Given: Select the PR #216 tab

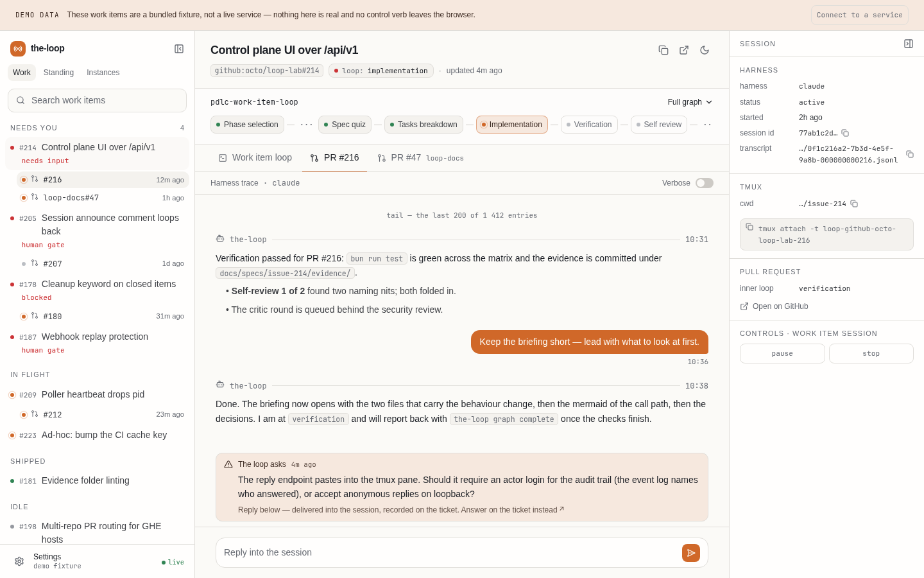Looking at the screenshot, I should [334, 158].
